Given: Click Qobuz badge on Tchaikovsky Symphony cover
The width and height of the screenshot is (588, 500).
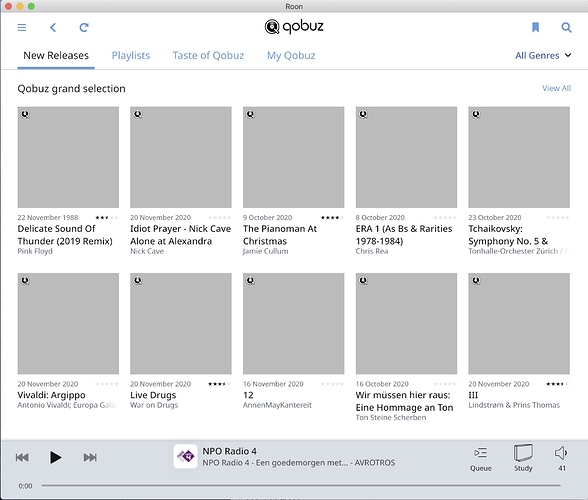Looking at the screenshot, I should tap(476, 114).
